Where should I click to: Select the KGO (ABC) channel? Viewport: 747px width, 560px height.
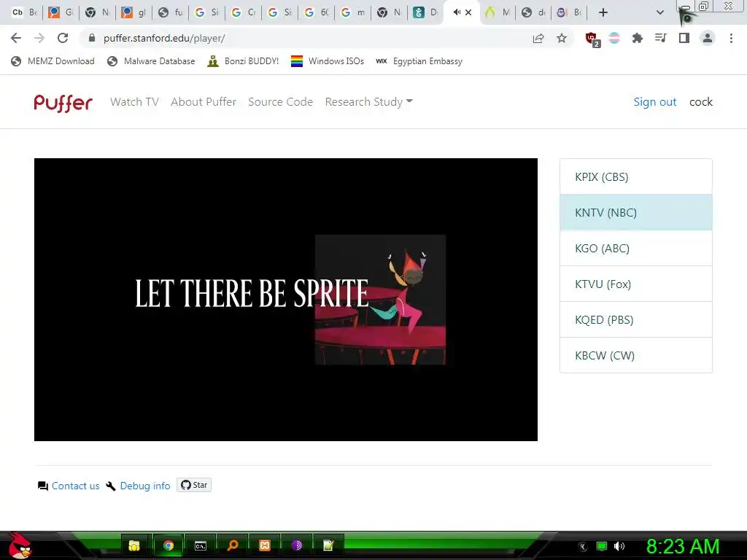(x=636, y=248)
